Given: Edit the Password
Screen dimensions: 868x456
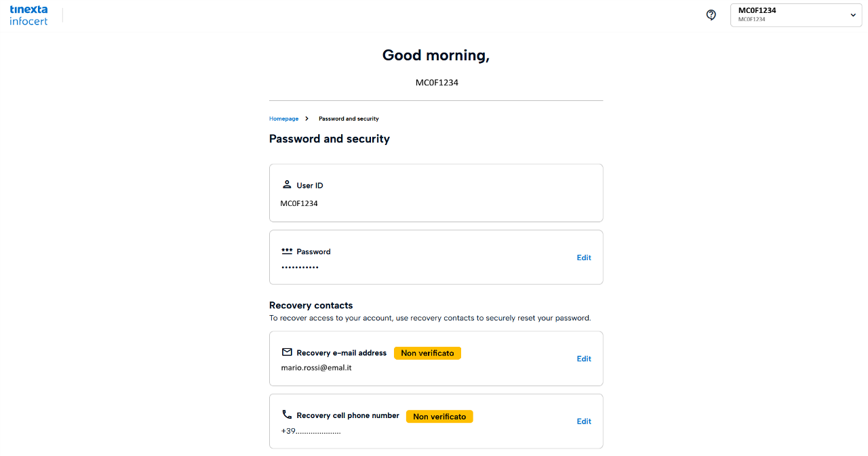Looking at the screenshot, I should (x=584, y=257).
